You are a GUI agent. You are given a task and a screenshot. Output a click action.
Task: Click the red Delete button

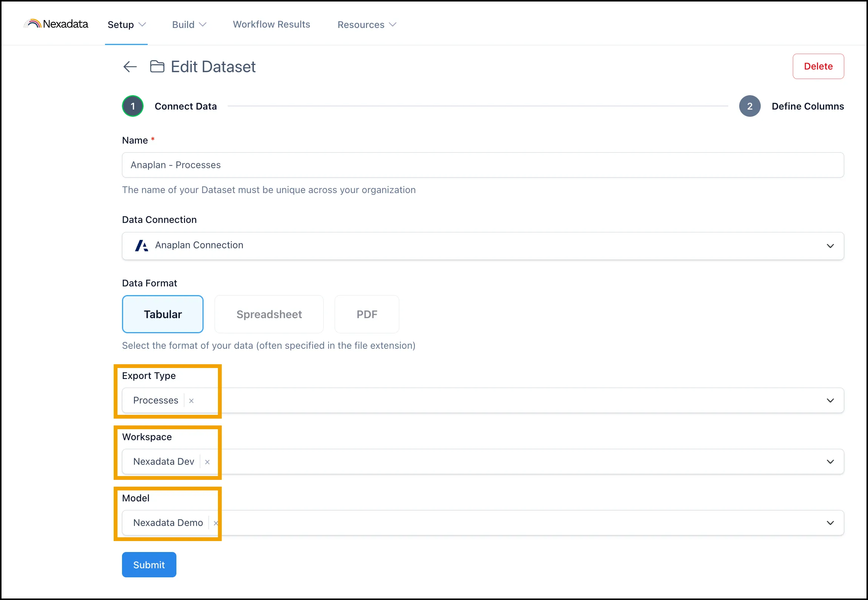click(x=818, y=66)
